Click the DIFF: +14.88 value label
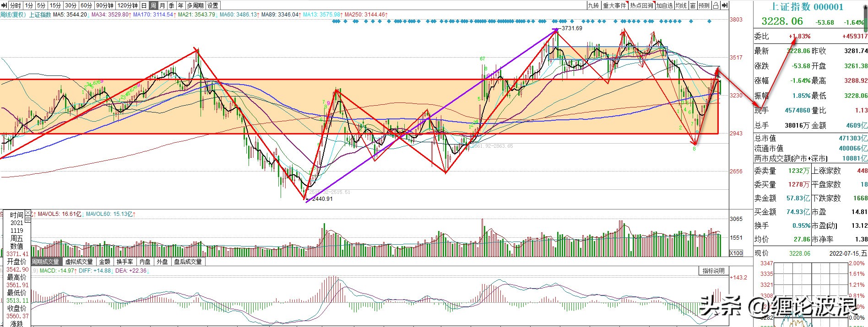 click(95, 271)
